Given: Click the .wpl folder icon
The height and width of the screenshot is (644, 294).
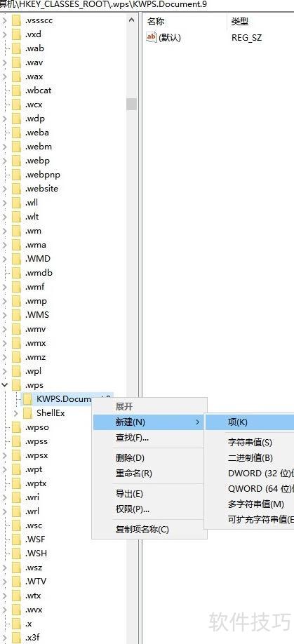Looking at the screenshot, I should (x=16, y=371).
